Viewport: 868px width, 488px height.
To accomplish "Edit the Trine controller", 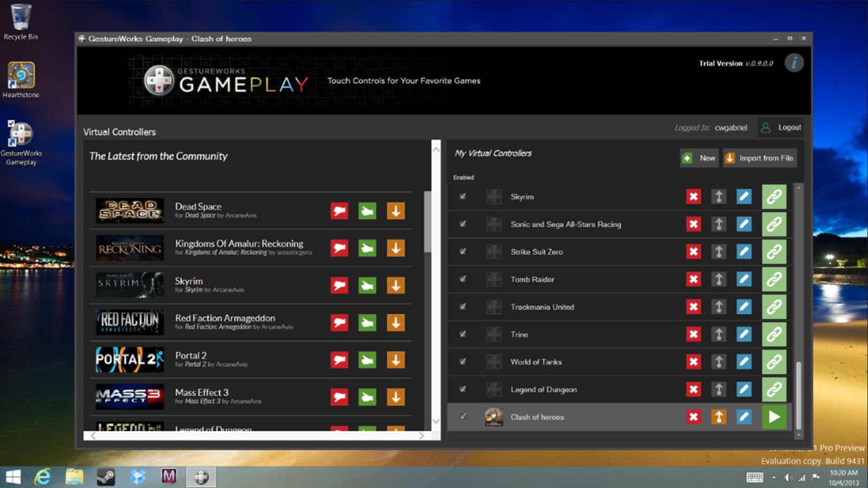I will click(744, 334).
